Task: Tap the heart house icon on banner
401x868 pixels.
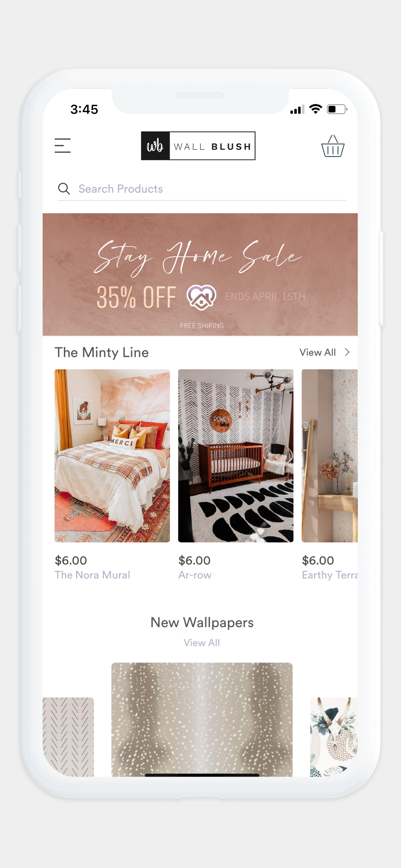Action: pyautogui.click(x=201, y=297)
